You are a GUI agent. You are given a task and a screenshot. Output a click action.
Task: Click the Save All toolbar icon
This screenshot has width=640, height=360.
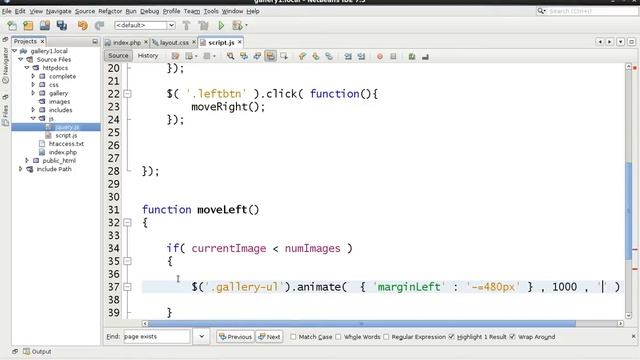pyautogui.click(x=62, y=25)
